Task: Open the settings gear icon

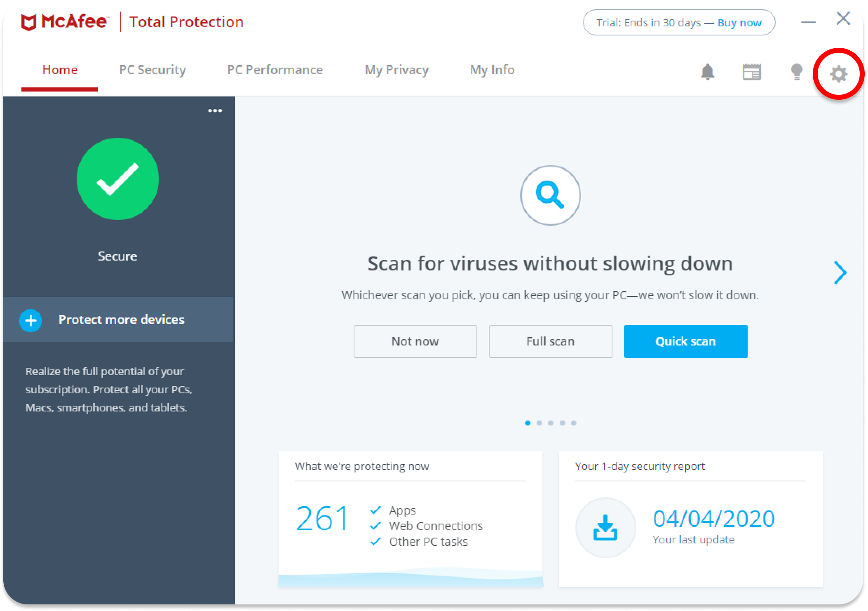Action: pyautogui.click(x=838, y=74)
